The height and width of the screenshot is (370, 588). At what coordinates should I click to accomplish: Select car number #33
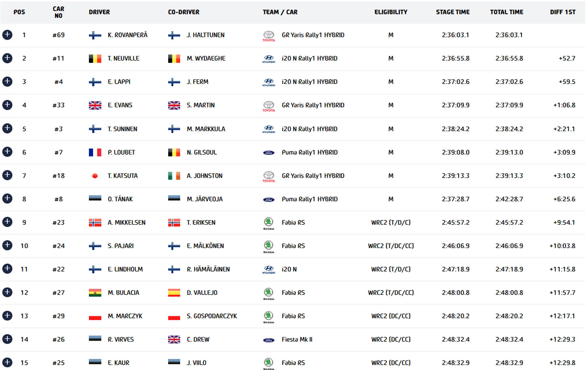click(58, 105)
